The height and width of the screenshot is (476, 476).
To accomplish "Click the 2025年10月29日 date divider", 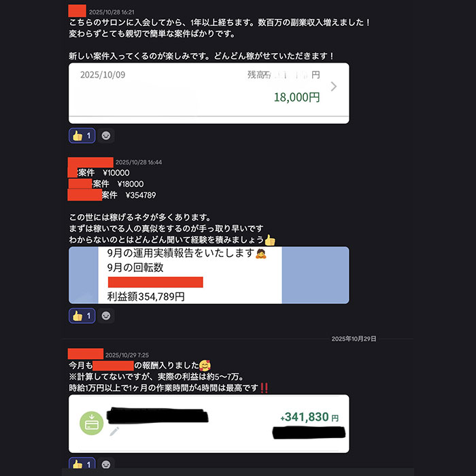I will click(354, 339).
